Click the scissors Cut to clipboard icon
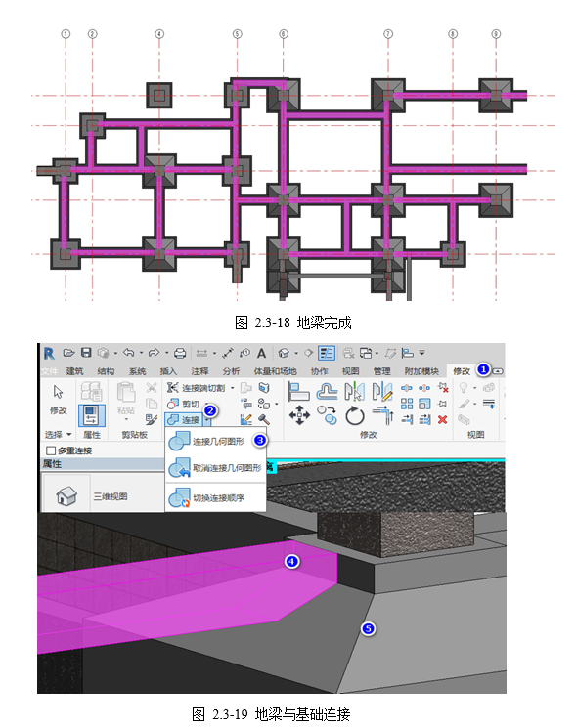Image resolution: width=576 pixels, height=728 pixels. click(x=152, y=387)
